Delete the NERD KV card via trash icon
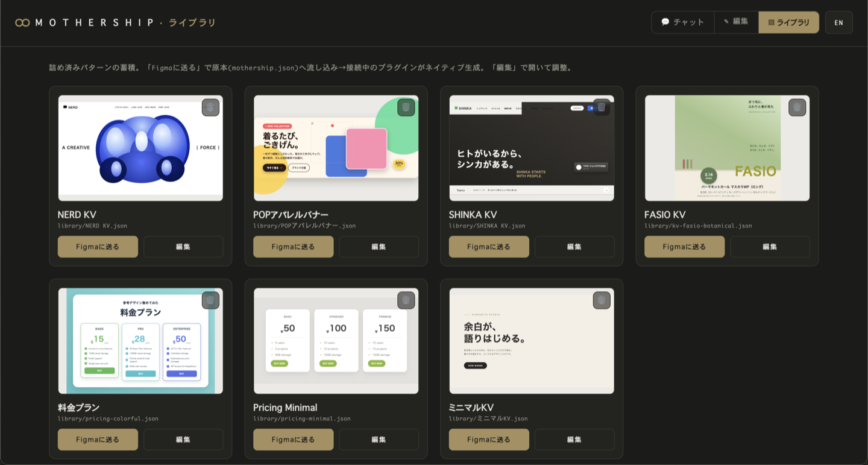 pos(210,107)
